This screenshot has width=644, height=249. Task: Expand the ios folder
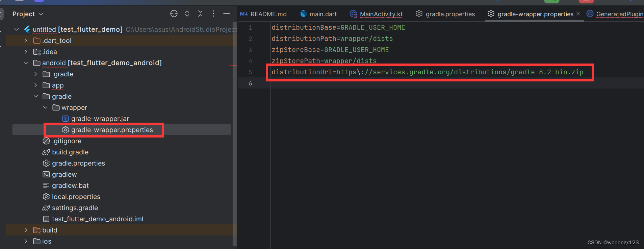[26, 241]
